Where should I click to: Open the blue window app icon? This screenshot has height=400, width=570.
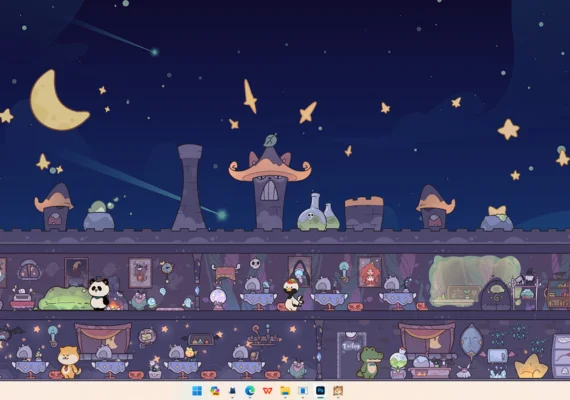[302, 391]
